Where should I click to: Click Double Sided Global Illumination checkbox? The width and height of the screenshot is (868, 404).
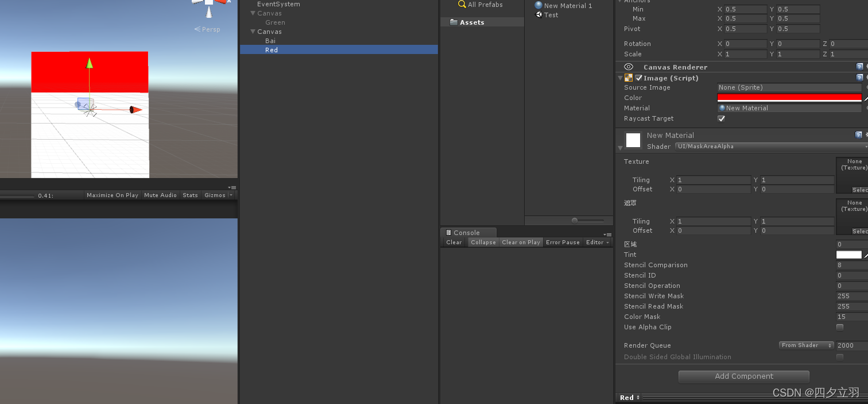840,357
